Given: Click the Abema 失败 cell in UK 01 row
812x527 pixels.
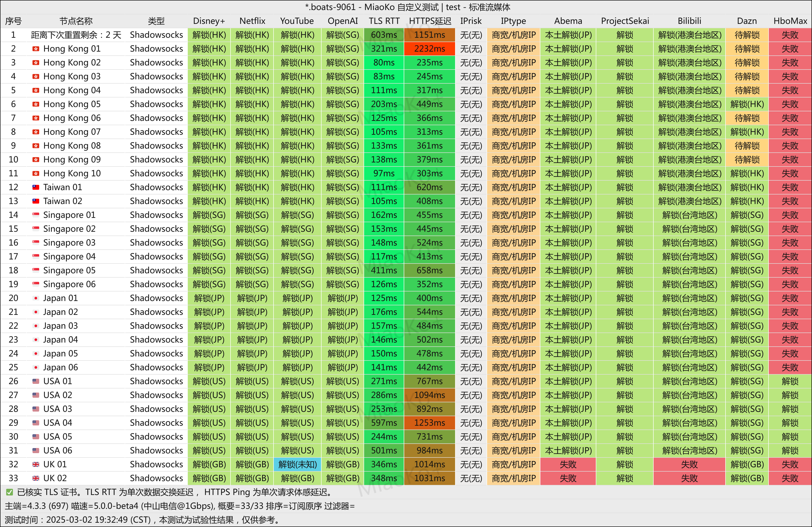Looking at the screenshot, I should (x=568, y=464).
